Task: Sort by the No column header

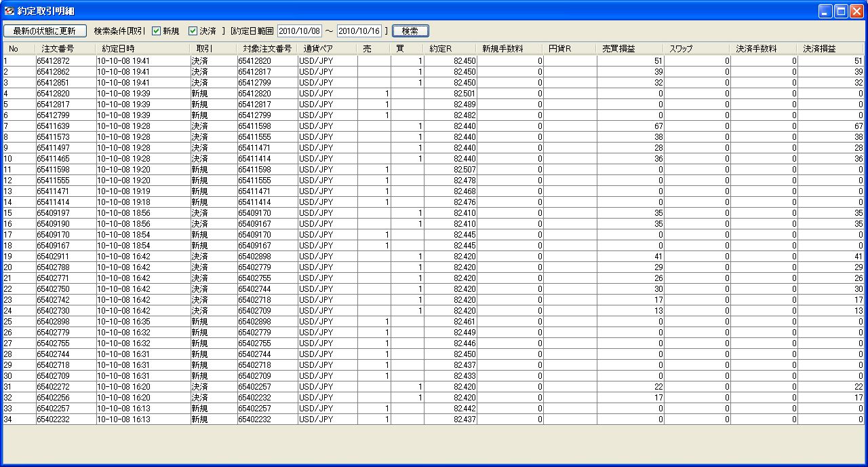Action: point(19,49)
